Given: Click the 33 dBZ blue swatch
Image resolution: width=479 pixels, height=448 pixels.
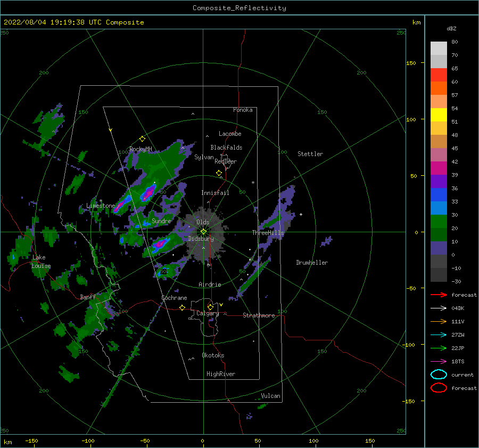Looking at the screenshot, I should click(439, 195).
